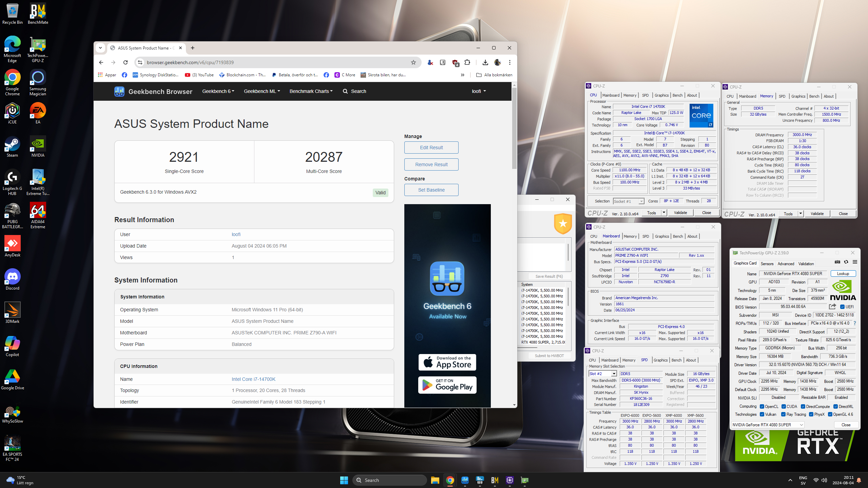Image resolution: width=868 pixels, height=488 pixels.
Task: Click the BenchMate taskbar icon
Action: (495, 480)
